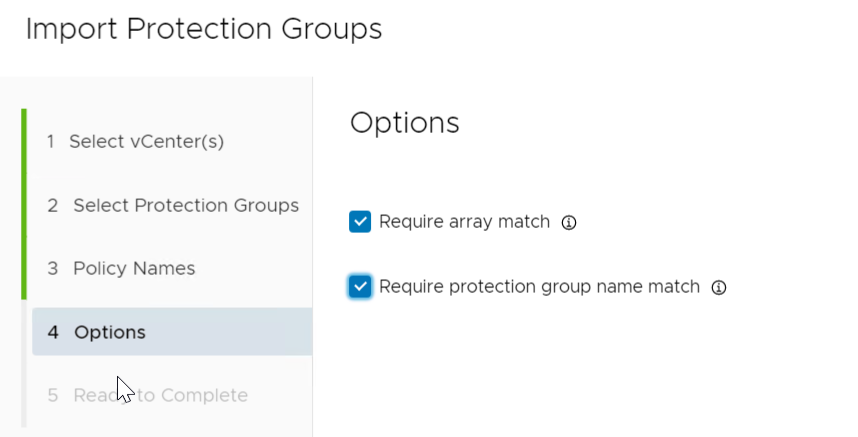Click the Options page heading
858x437 pixels.
point(404,123)
